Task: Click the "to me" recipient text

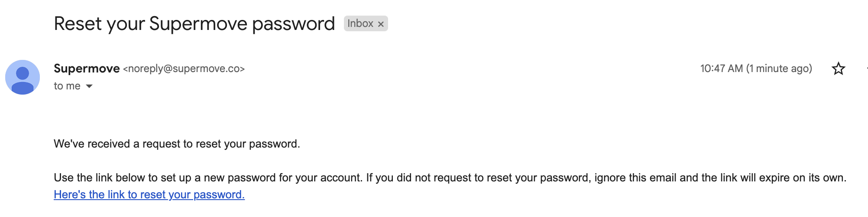Action: 67,86
